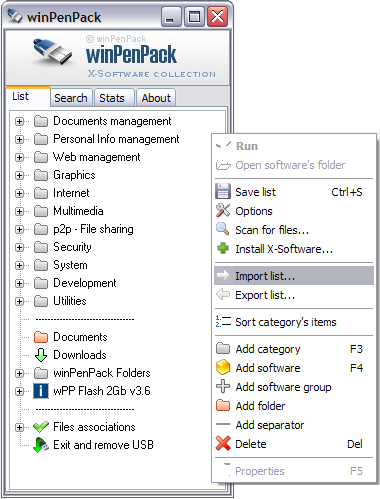
Task: Click the orange Add folder icon
Action: click(223, 405)
